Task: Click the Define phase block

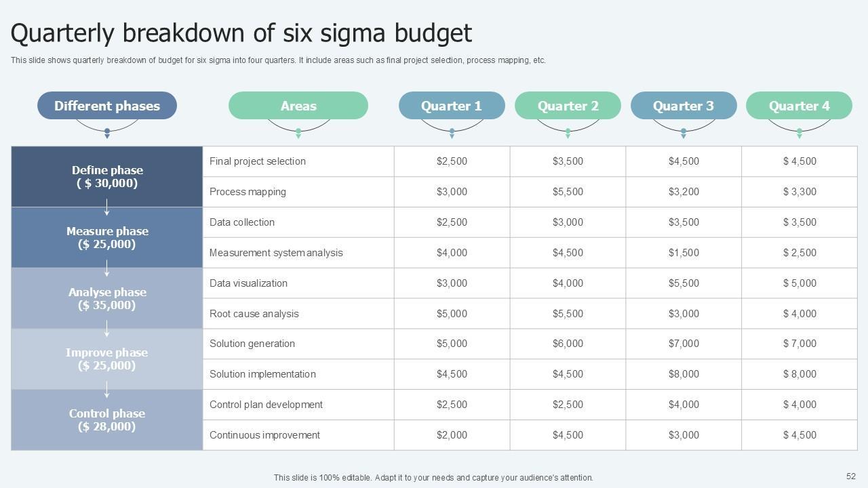Action: [x=107, y=177]
